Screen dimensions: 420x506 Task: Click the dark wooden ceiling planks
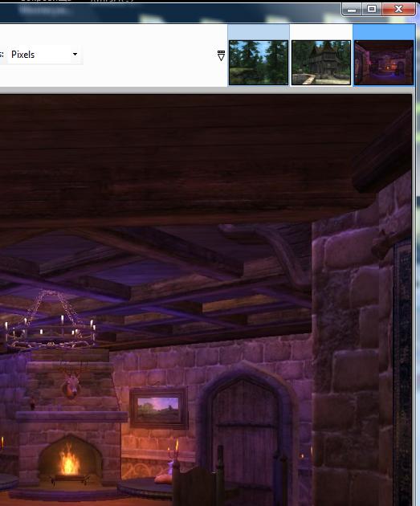tap(181, 155)
